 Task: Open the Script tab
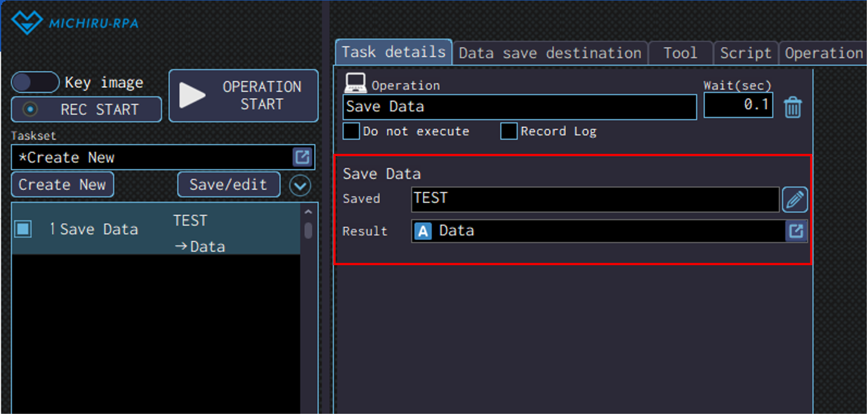point(745,53)
